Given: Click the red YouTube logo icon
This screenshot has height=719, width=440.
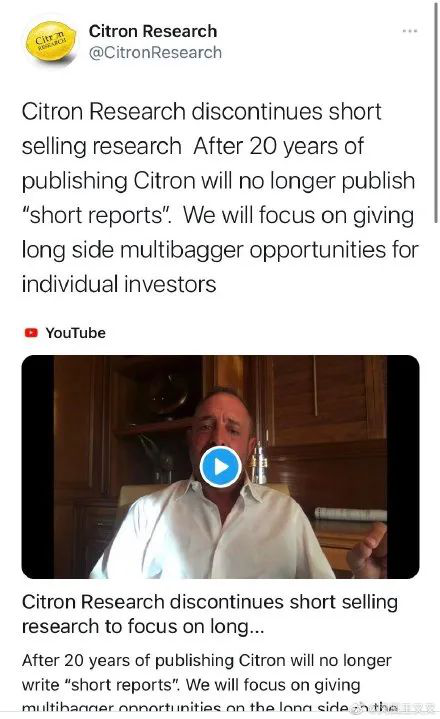Looking at the screenshot, I should point(31,333).
